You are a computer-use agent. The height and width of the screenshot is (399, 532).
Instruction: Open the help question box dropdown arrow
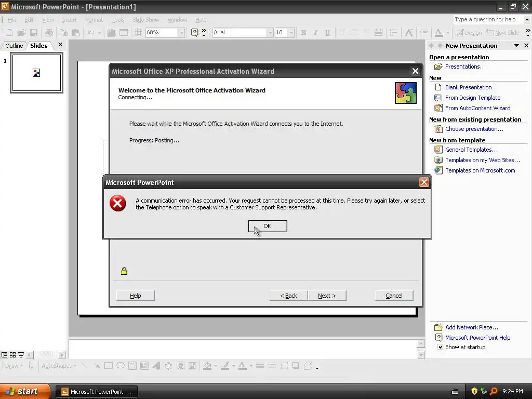527,20
